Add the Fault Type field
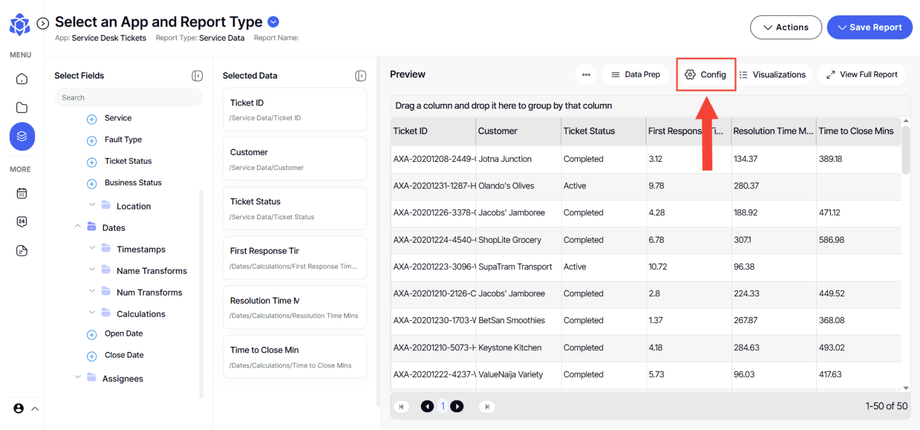920x430 pixels. (x=92, y=140)
